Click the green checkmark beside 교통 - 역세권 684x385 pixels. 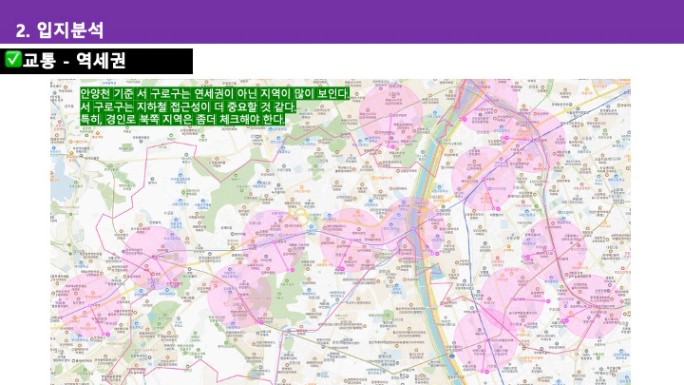(x=13, y=59)
